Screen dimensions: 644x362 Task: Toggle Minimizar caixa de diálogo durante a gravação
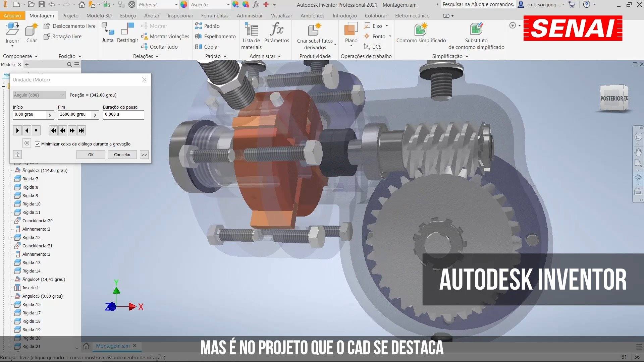tap(38, 144)
